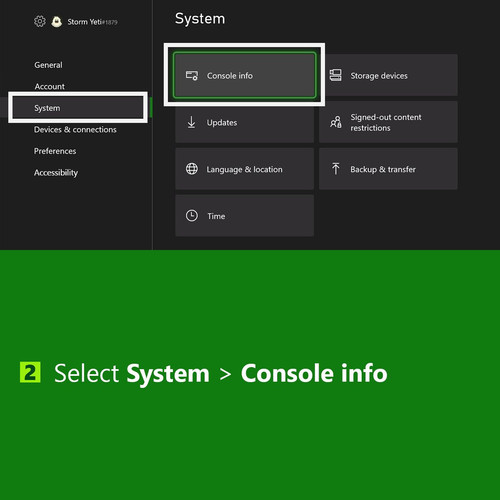Open the Language & location tile
500x500 pixels.
[244, 169]
